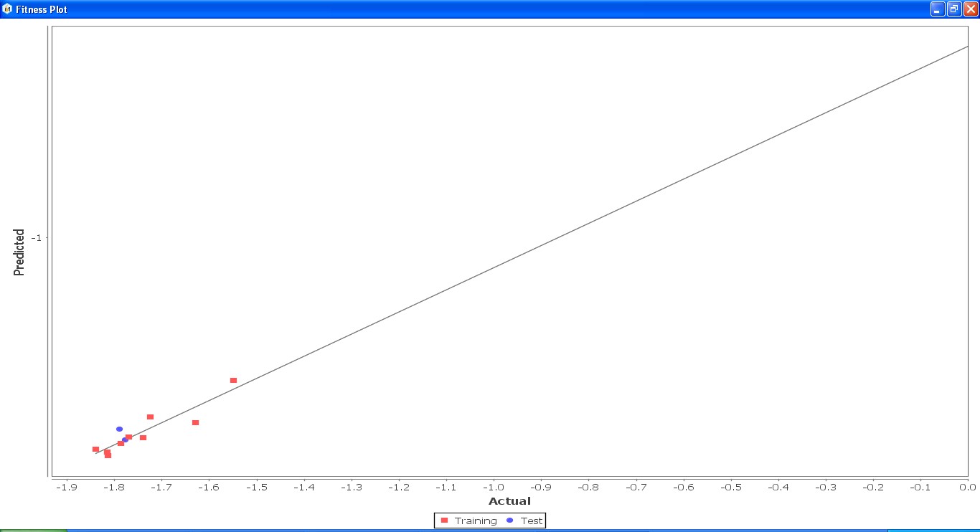Viewport: 980px width, 532px height.
Task: Click the blue Test legend circle
Action: [x=509, y=521]
